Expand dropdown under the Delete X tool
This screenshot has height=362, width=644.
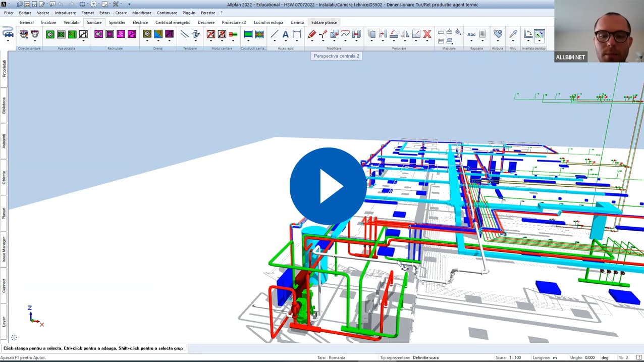pyautogui.click(x=427, y=41)
